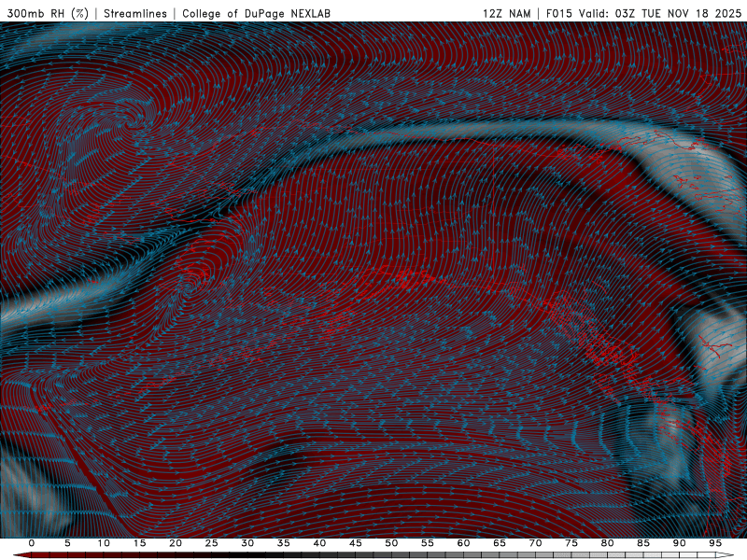
Task: Click the colorbar label "35"
Action: (x=284, y=543)
